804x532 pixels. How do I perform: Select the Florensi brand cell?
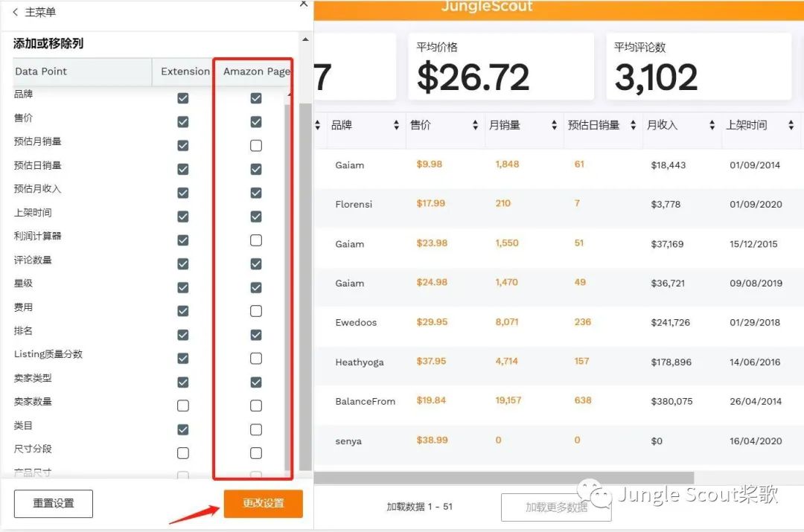(x=354, y=205)
